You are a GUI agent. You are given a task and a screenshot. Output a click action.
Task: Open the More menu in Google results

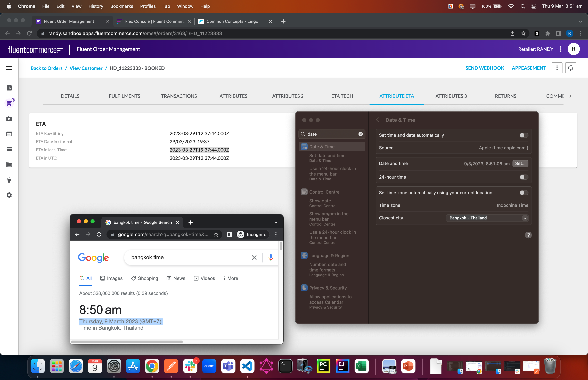click(231, 278)
